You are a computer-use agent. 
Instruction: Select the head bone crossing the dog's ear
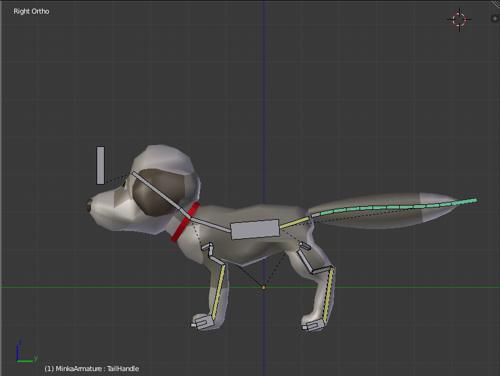click(x=155, y=191)
